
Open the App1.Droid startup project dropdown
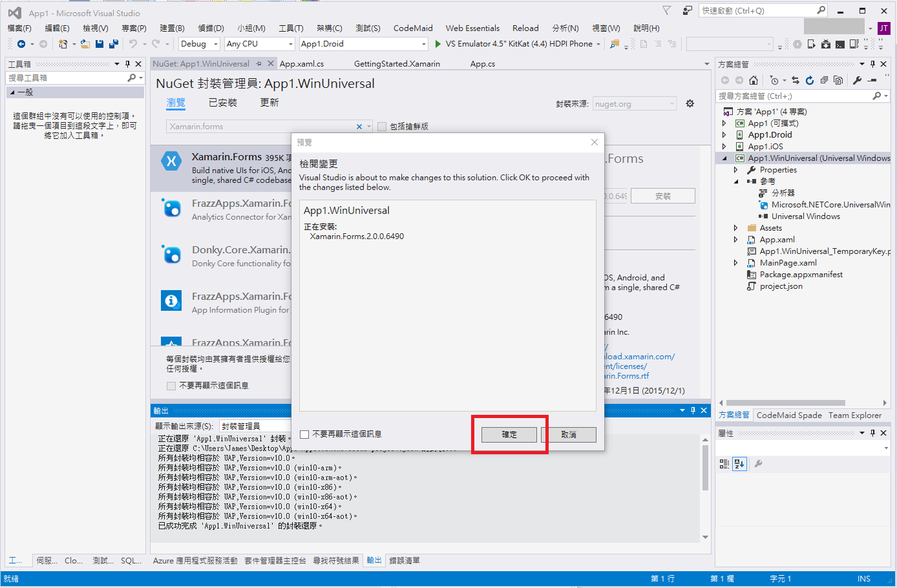[x=364, y=44]
